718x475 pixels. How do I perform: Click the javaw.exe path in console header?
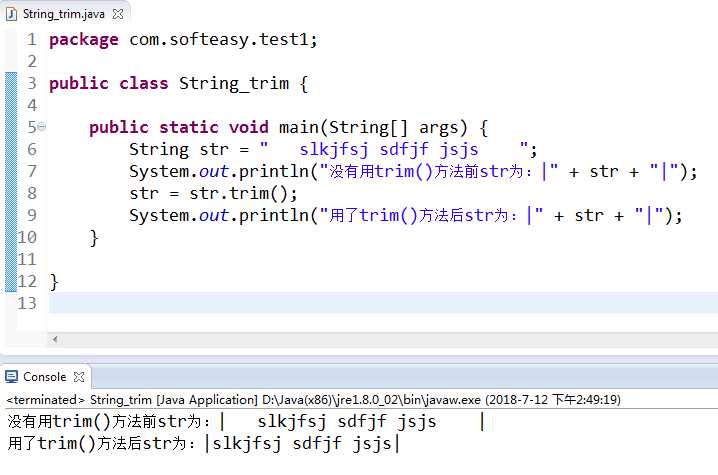[x=371, y=400]
